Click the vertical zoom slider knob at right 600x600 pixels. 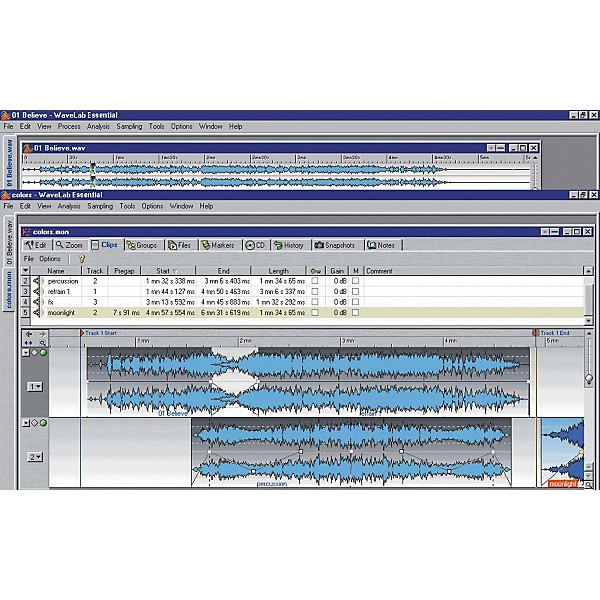click(x=589, y=379)
